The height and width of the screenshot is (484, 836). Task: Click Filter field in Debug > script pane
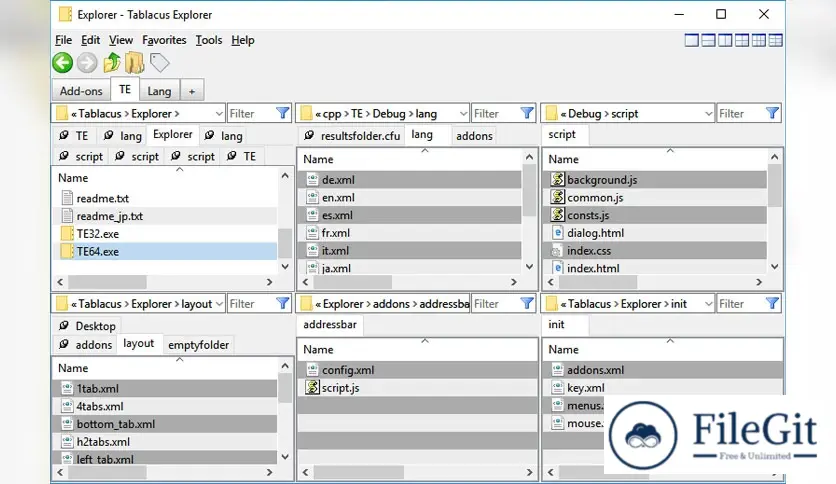(x=740, y=114)
